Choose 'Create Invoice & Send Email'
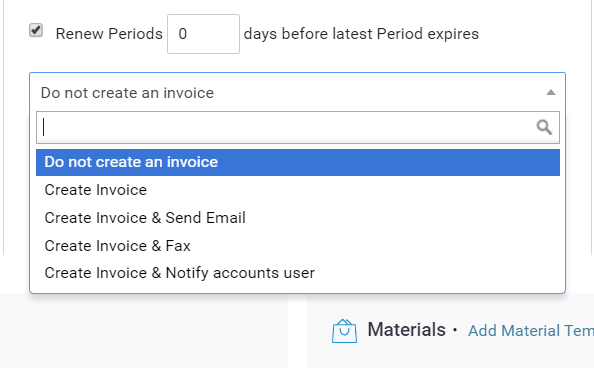Screen dimensions: 594x368 298,218
